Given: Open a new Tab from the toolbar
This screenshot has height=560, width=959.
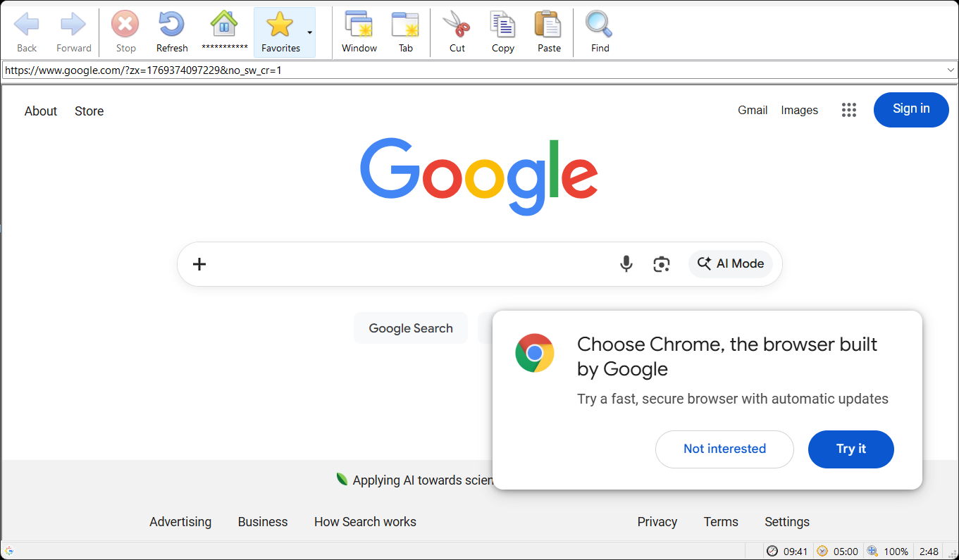Looking at the screenshot, I should [x=405, y=23].
